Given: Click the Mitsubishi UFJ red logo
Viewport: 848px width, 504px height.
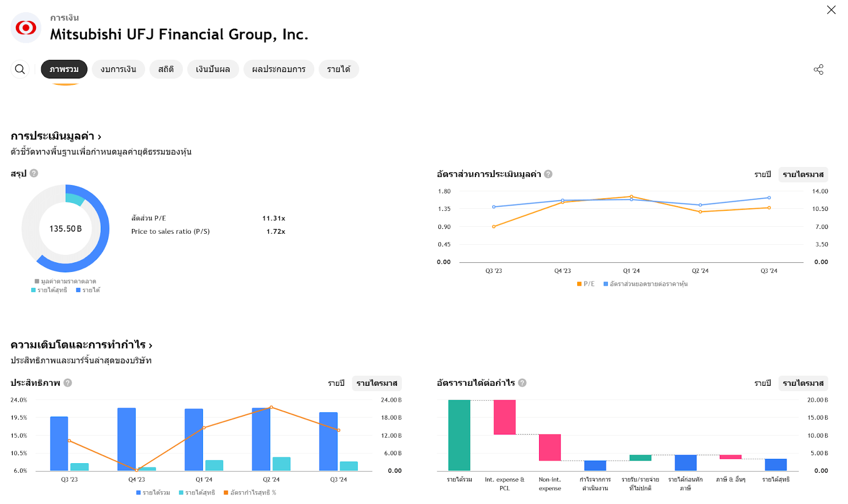Looking at the screenshot, I should click(26, 28).
